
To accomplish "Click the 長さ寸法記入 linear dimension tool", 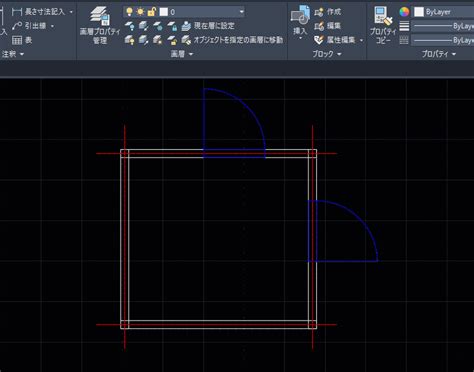I will [x=38, y=12].
